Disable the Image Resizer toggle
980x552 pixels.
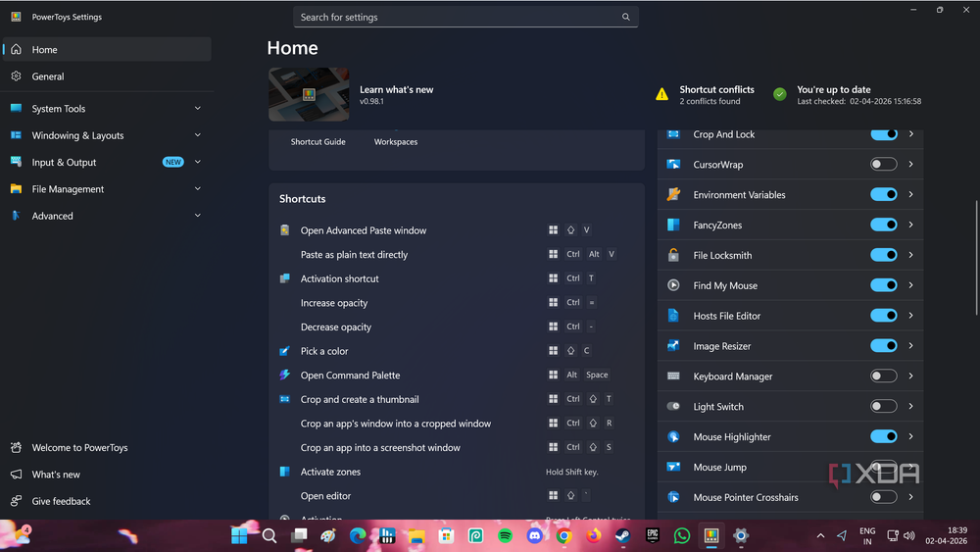[x=884, y=346]
